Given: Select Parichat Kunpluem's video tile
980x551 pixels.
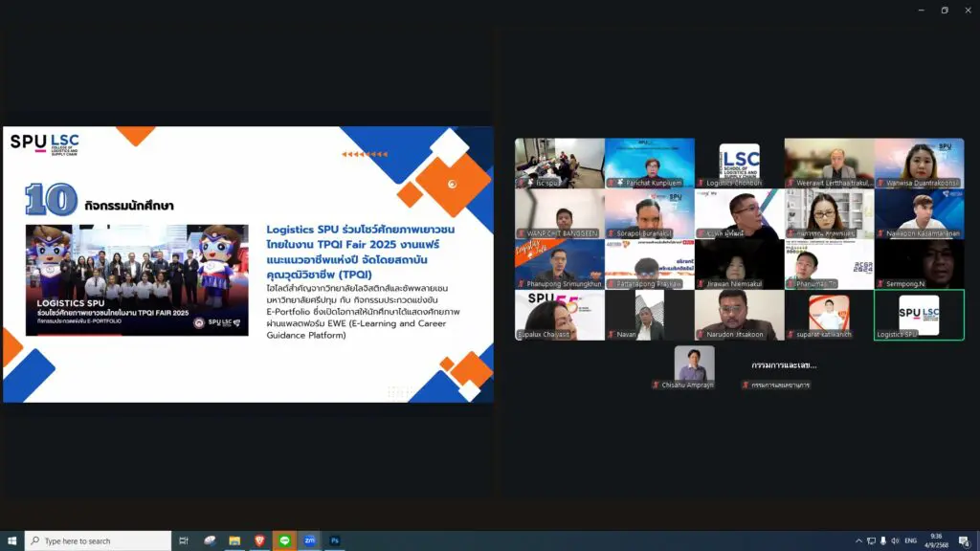Looking at the screenshot, I should click(649, 163).
